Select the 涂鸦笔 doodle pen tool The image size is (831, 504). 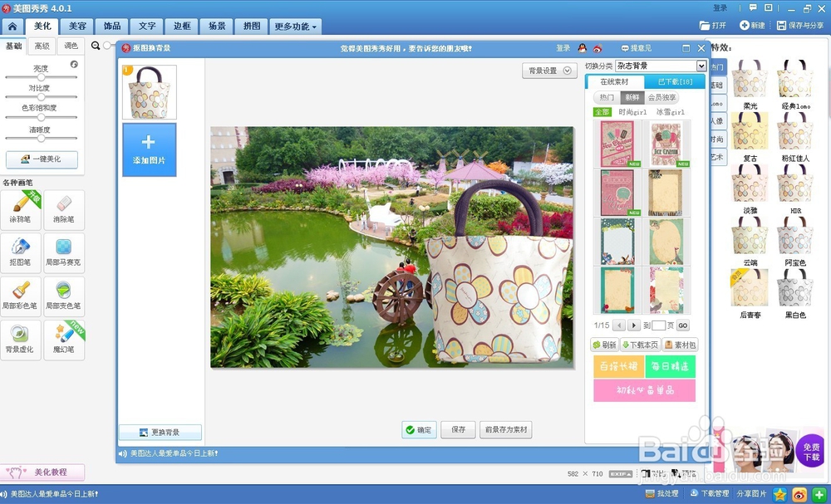tap(21, 209)
